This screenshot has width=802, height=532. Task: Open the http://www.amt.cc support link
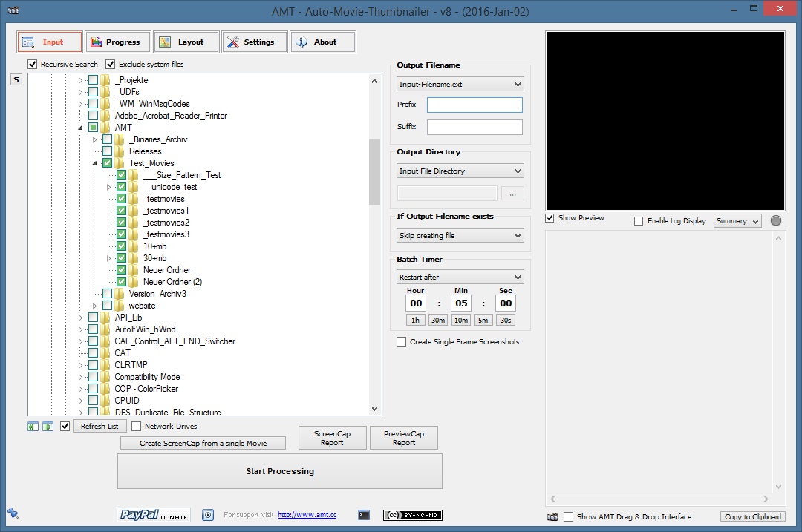pos(307,515)
